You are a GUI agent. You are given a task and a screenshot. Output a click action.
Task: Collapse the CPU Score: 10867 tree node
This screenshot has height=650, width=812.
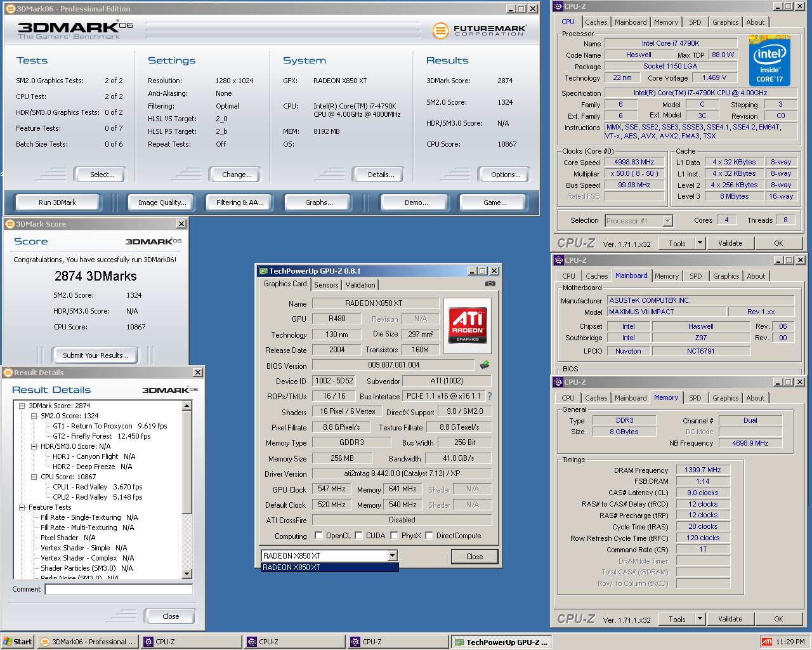(x=34, y=477)
